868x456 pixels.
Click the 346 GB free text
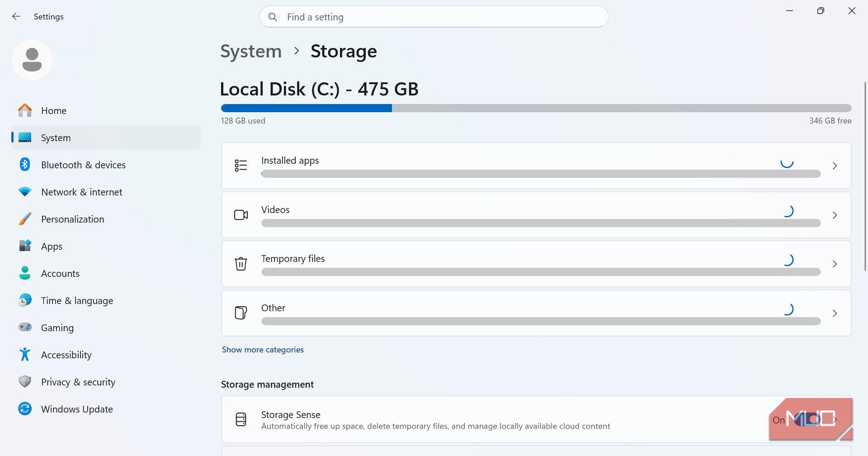830,121
